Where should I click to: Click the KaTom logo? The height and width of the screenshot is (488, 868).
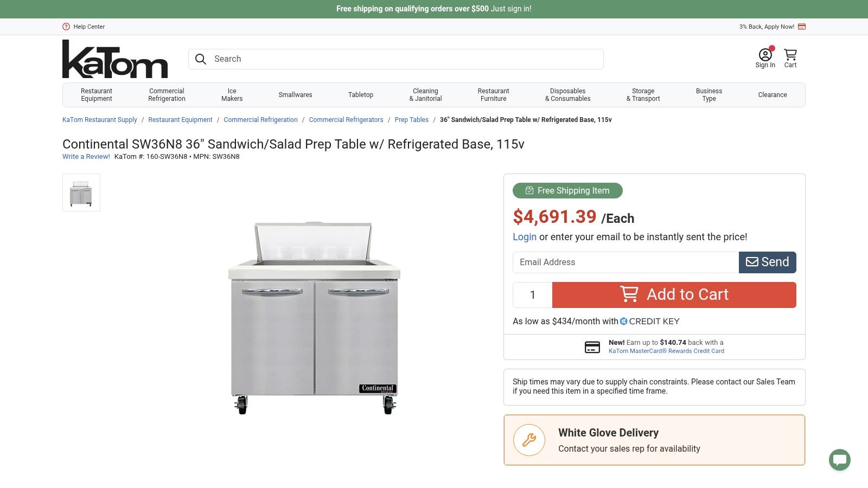pyautogui.click(x=115, y=59)
